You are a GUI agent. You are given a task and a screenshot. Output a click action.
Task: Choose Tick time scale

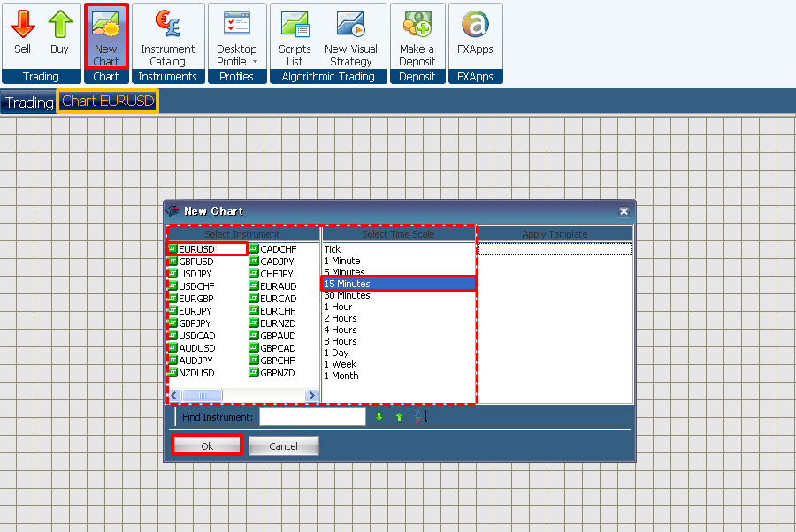click(x=399, y=249)
